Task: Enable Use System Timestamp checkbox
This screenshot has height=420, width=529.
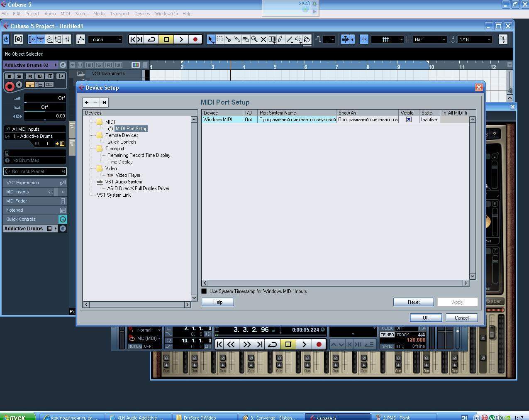Action: [204, 291]
